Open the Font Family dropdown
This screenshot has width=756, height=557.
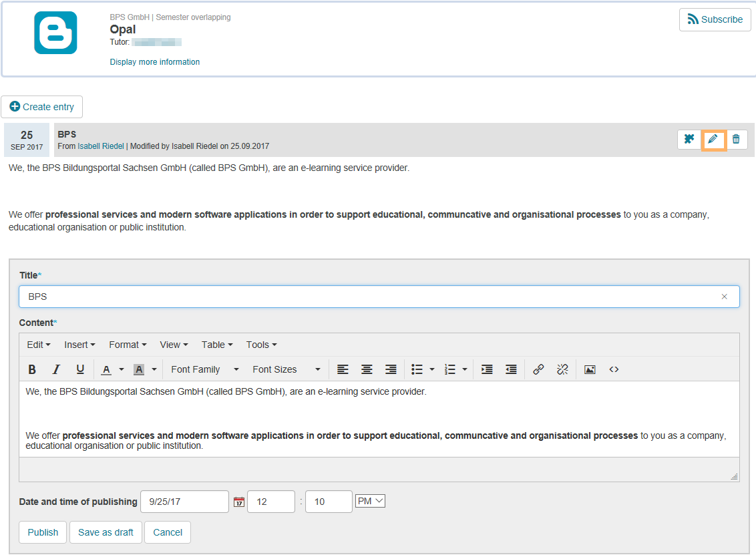[204, 369]
